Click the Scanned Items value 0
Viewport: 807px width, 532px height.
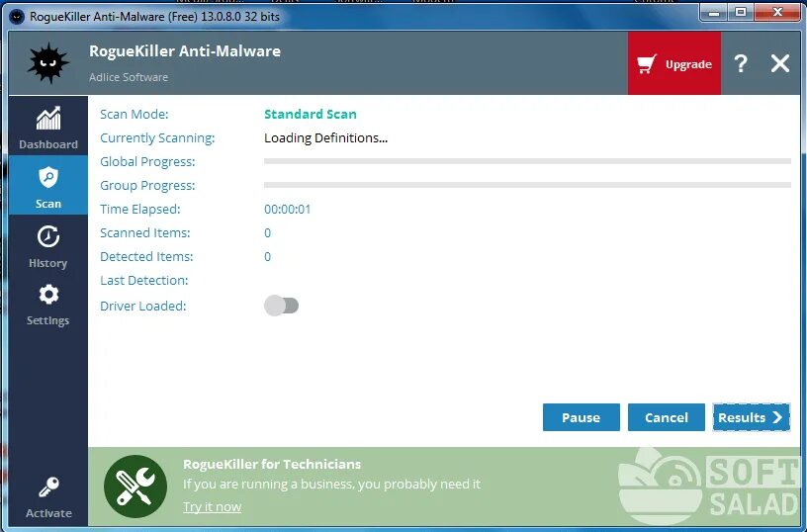point(268,233)
